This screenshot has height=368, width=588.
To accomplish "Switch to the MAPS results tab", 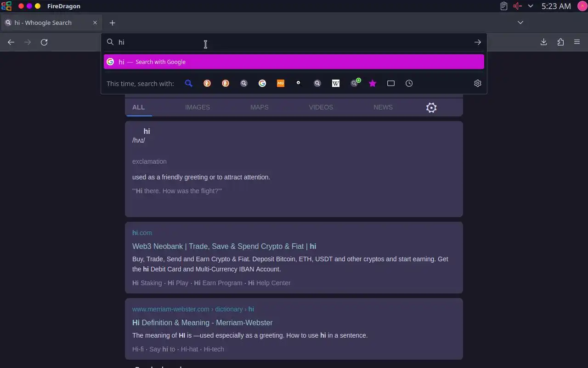I will pos(260,107).
